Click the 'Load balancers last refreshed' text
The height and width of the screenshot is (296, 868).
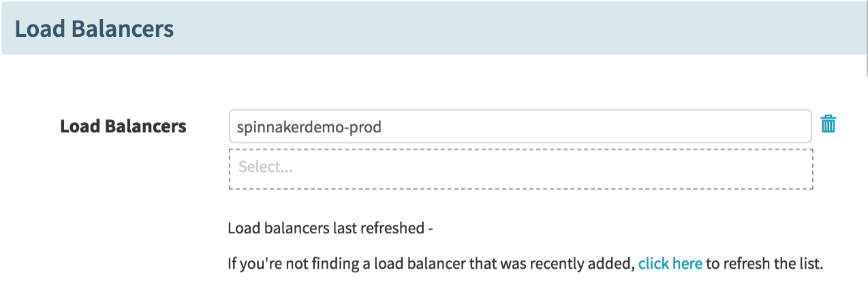click(x=326, y=228)
